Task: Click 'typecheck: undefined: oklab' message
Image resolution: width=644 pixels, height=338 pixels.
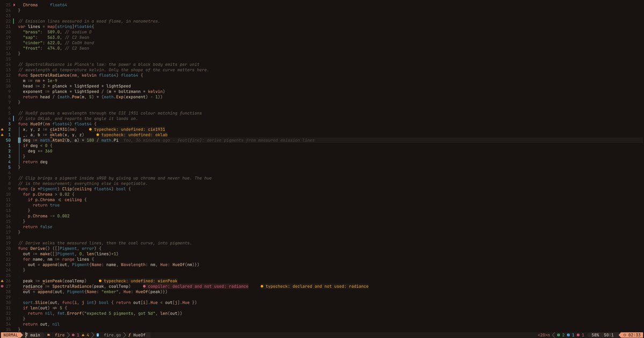Action: (135, 135)
